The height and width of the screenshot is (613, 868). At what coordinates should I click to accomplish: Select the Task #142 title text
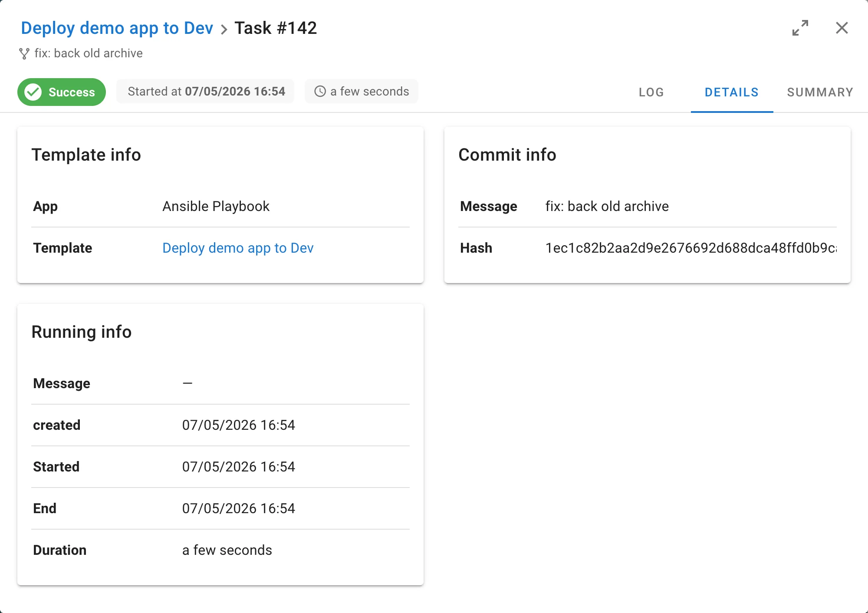[x=276, y=28]
